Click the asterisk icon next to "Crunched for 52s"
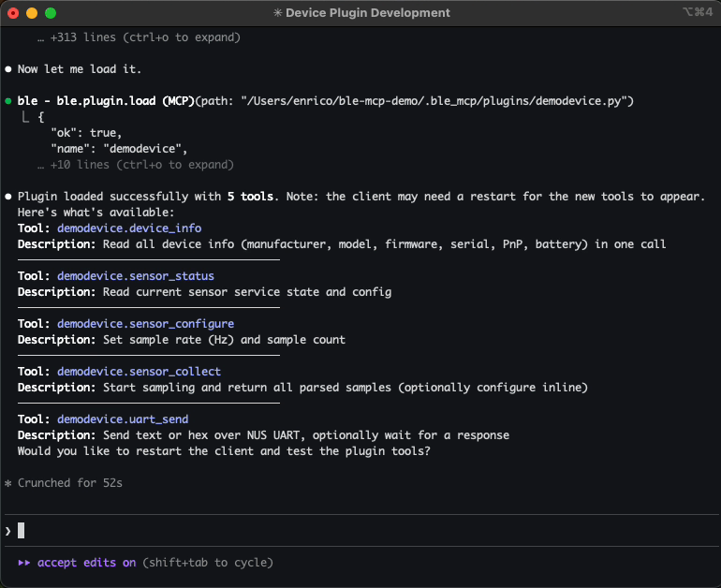This screenshot has width=721, height=588. point(8,483)
